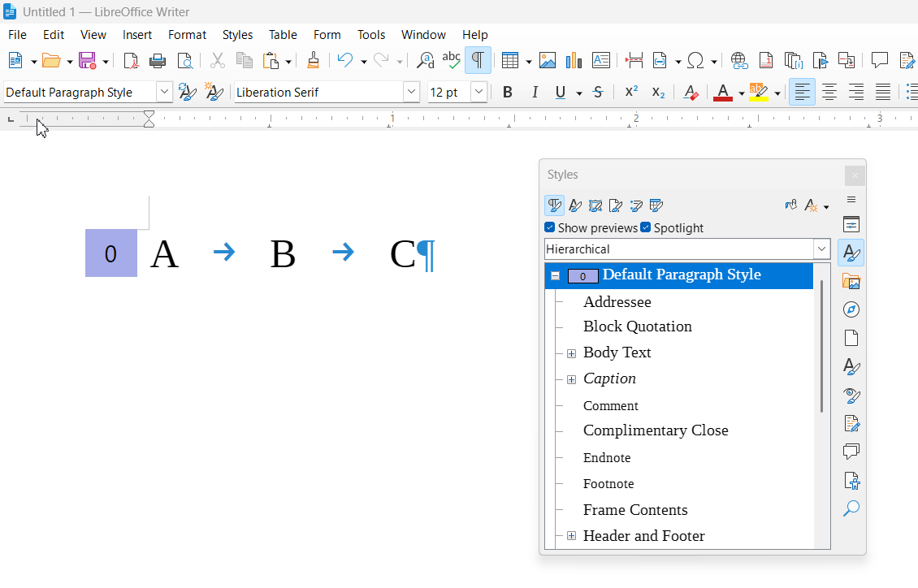
Task: Click the Insert Special Character omega icon
Action: click(695, 60)
